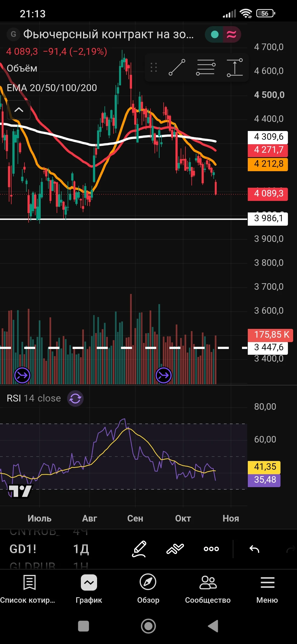Grab the drawing toolbar's dotted handle

pyautogui.click(x=154, y=67)
